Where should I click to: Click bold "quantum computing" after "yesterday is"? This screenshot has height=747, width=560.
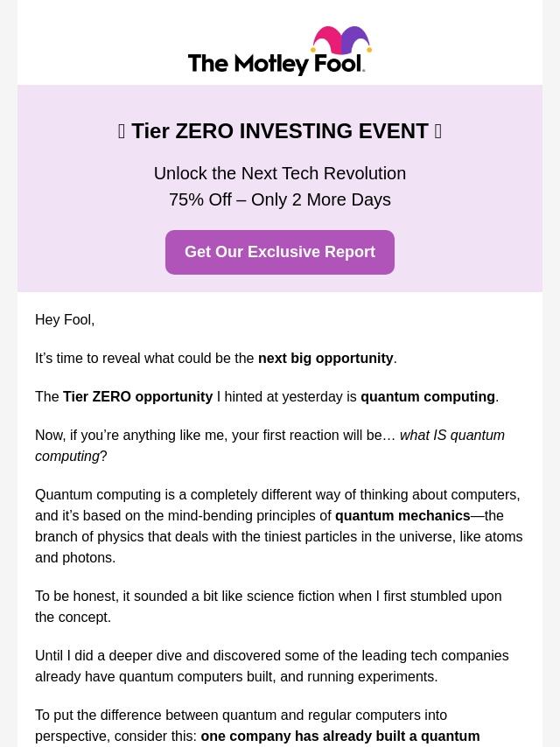[427, 397]
